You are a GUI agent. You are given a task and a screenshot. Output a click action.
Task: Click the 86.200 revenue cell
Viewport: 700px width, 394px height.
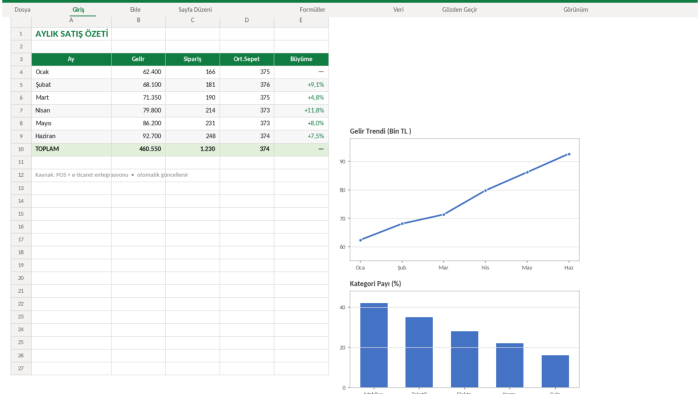[138, 123]
